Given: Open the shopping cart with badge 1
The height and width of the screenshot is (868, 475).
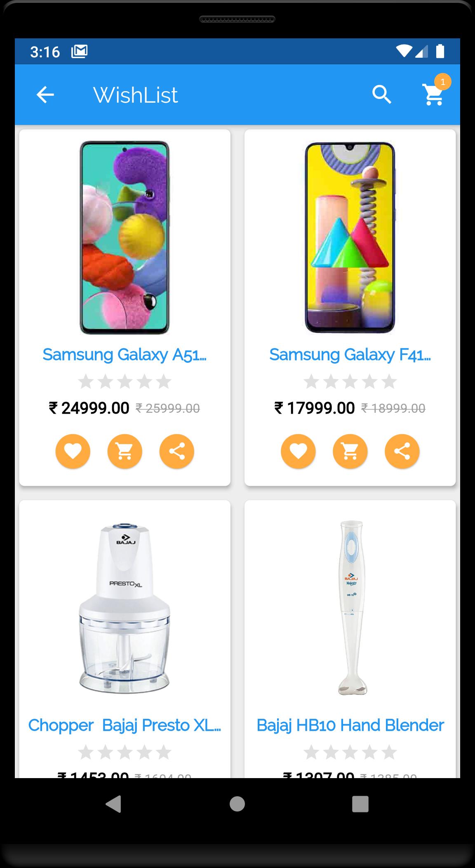Looking at the screenshot, I should coord(434,94).
